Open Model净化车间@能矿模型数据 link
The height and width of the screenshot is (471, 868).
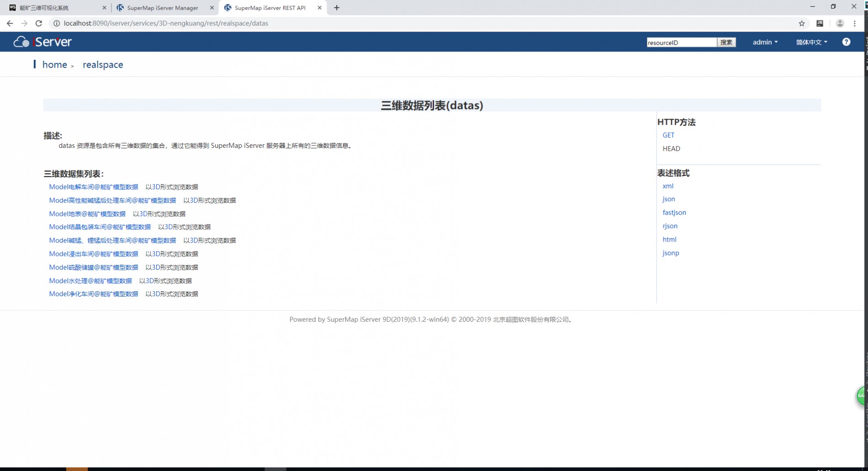tap(94, 294)
